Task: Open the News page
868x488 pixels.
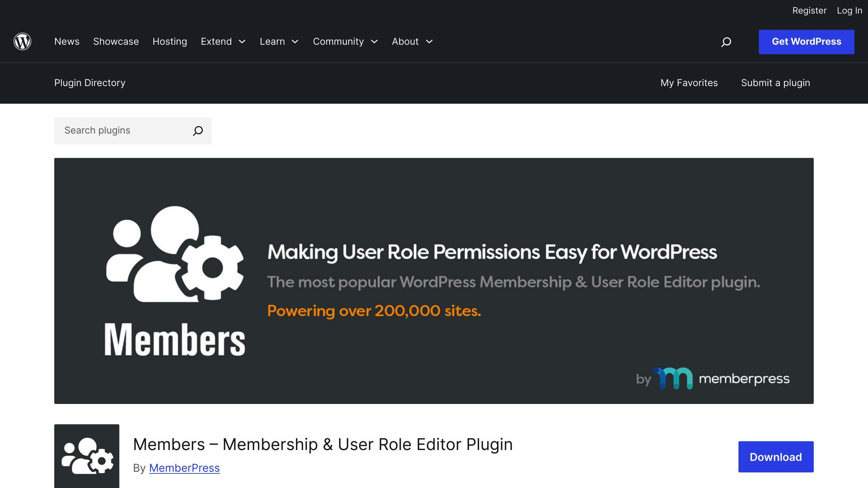Action: [x=66, y=41]
